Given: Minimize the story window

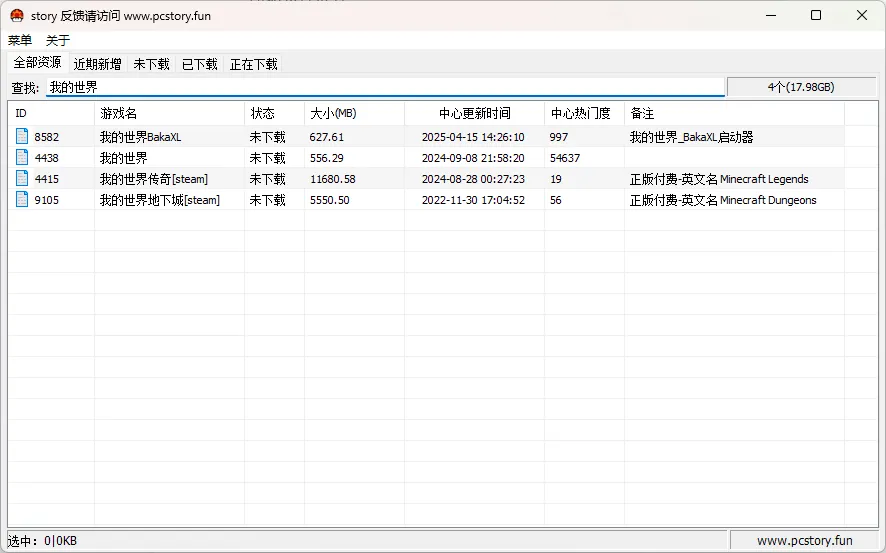Looking at the screenshot, I should [x=771, y=15].
